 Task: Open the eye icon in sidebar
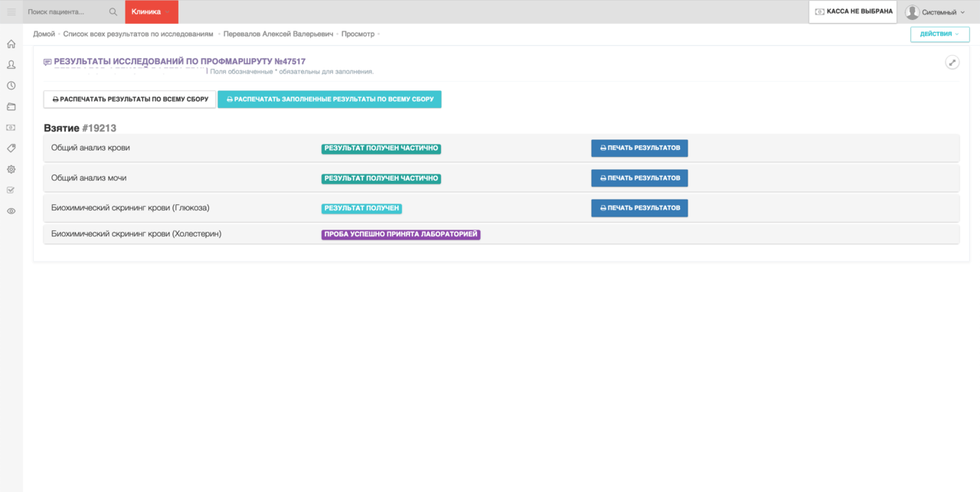[11, 210]
